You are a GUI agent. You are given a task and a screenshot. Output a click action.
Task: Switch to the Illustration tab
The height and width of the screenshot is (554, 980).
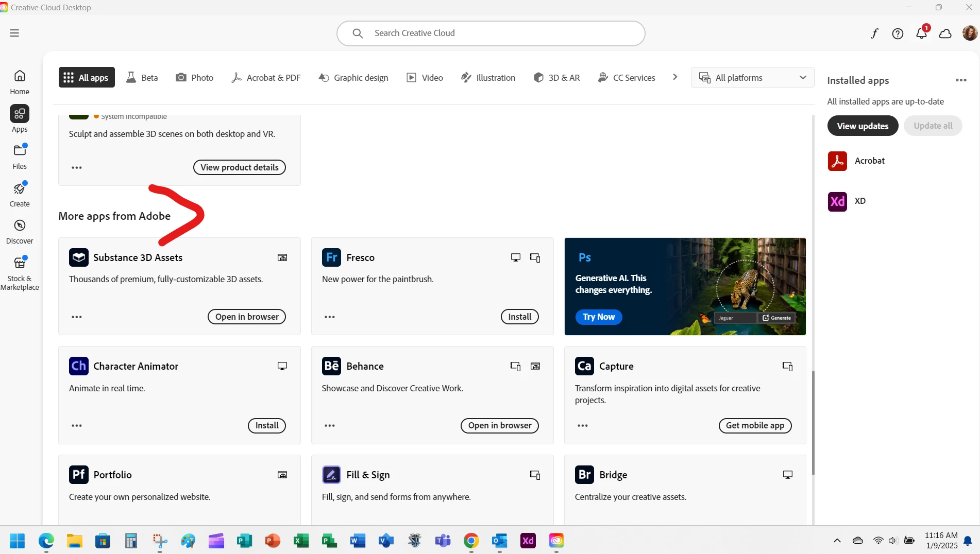[488, 77]
